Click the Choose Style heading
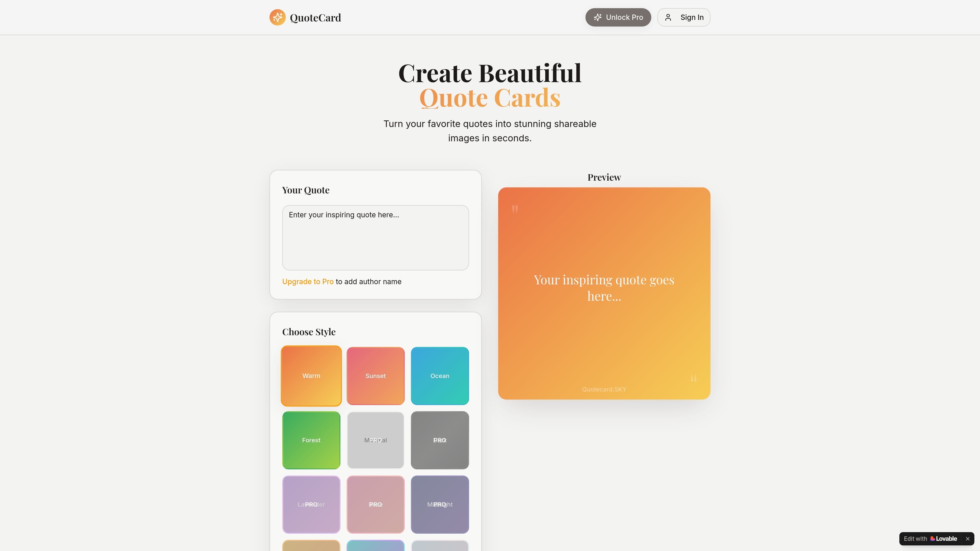The width and height of the screenshot is (980, 551). pyautogui.click(x=309, y=332)
